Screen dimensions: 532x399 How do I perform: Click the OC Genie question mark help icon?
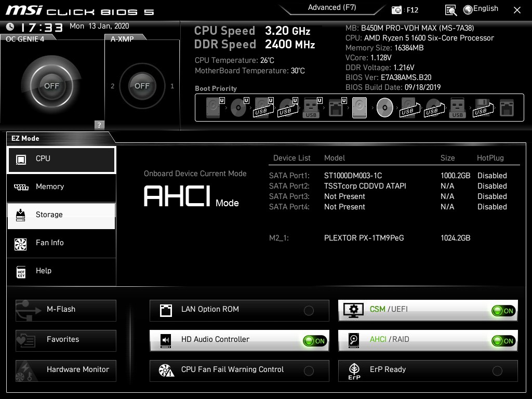(99, 125)
